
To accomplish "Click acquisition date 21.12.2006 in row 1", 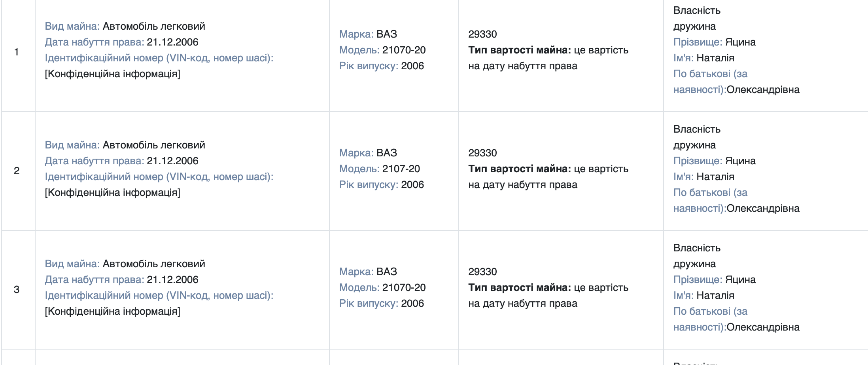I will pyautogui.click(x=172, y=42).
